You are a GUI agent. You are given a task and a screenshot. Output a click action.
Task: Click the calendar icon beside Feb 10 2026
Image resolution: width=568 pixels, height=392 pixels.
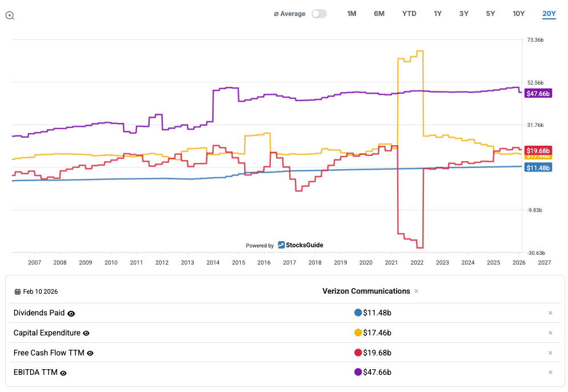18,291
